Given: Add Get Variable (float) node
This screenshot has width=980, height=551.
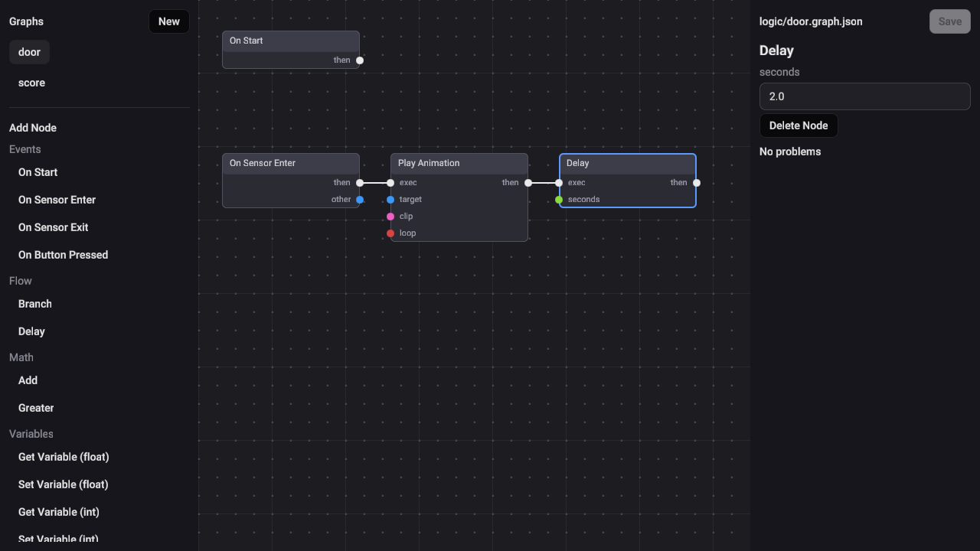Looking at the screenshot, I should click(64, 457).
